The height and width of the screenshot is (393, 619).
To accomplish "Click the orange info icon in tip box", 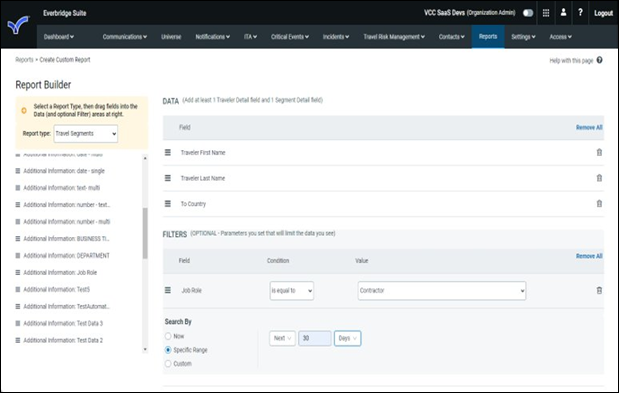I will (24, 110).
